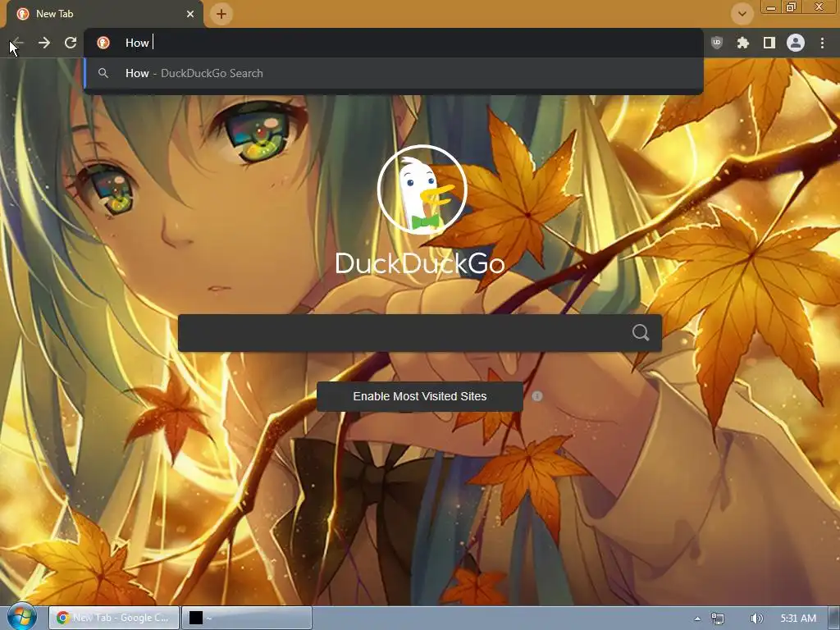The height and width of the screenshot is (630, 840).
Task: Reload the current page
Action: [71, 43]
